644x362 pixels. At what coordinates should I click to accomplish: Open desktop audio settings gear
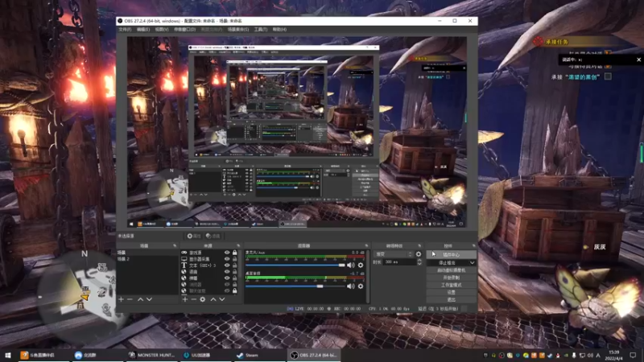click(x=361, y=286)
